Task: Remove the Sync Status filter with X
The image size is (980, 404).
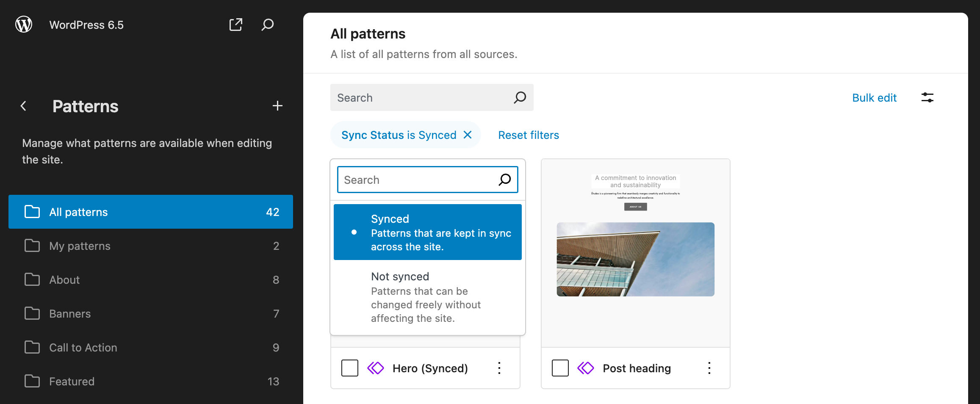Action: [468, 135]
